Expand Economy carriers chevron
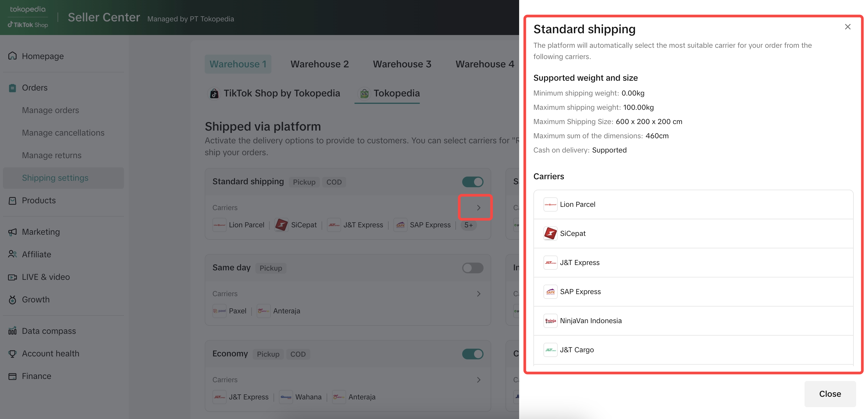This screenshot has height=419, width=868. [x=478, y=380]
